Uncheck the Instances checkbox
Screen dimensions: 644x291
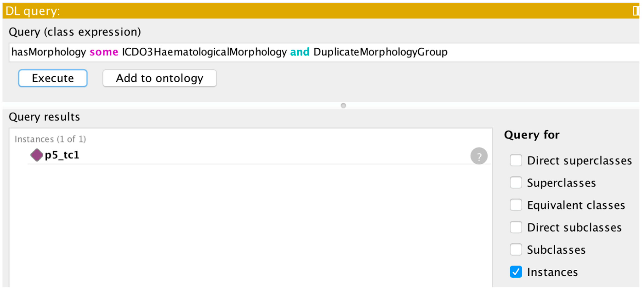[516, 272]
